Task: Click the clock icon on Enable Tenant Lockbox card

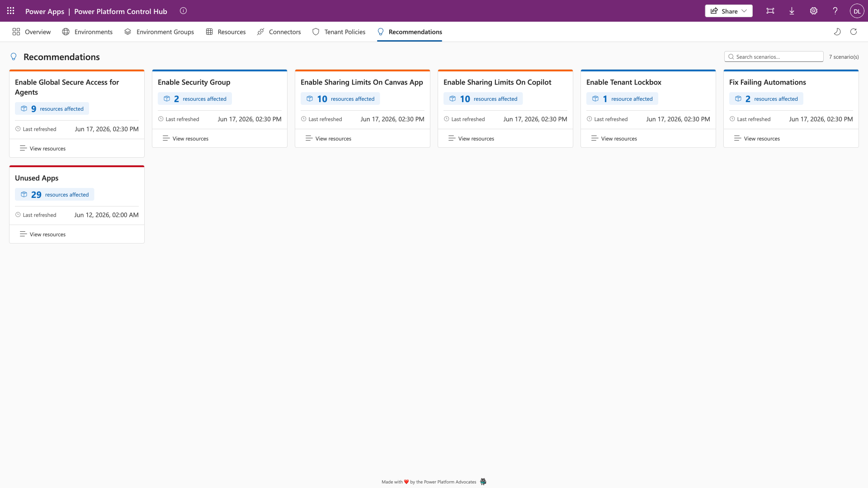Action: click(590, 119)
